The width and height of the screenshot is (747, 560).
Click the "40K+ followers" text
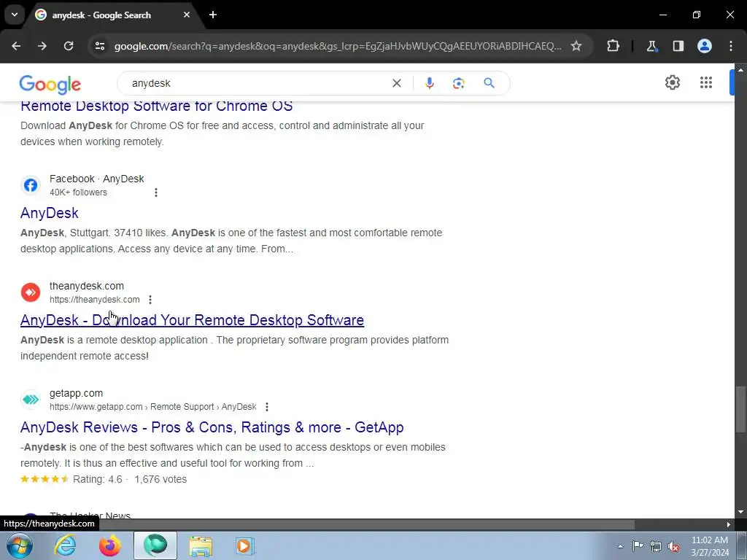pyautogui.click(x=78, y=192)
